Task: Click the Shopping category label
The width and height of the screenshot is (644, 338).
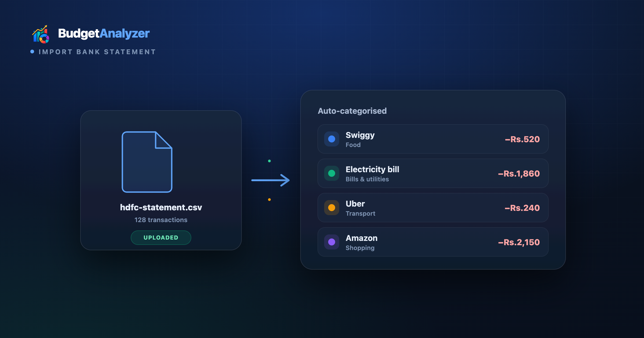Action: click(360, 248)
